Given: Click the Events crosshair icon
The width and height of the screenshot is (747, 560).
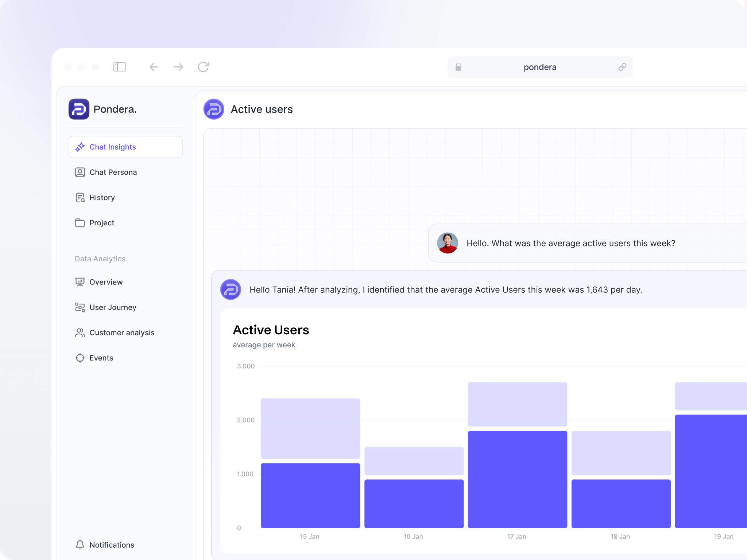Looking at the screenshot, I should [80, 358].
